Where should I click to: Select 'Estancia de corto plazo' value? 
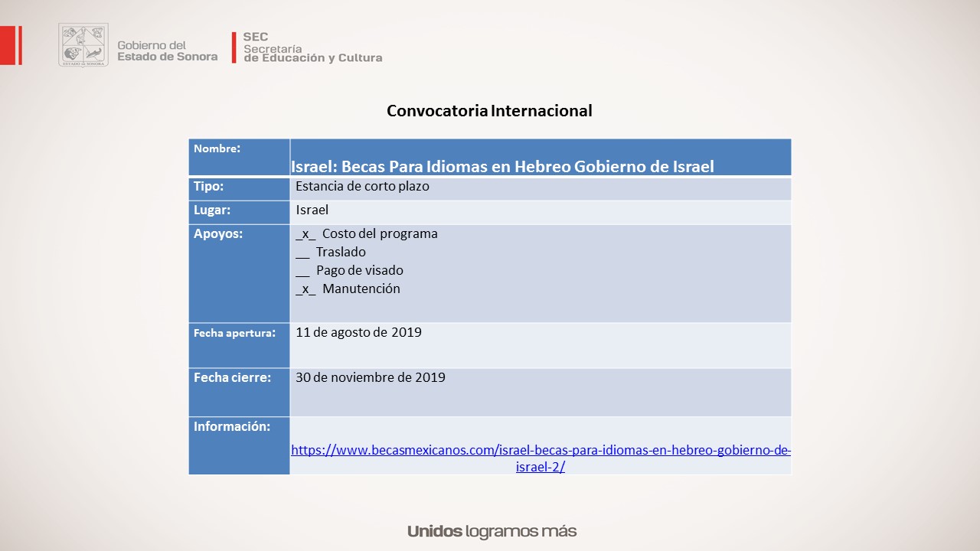362,186
